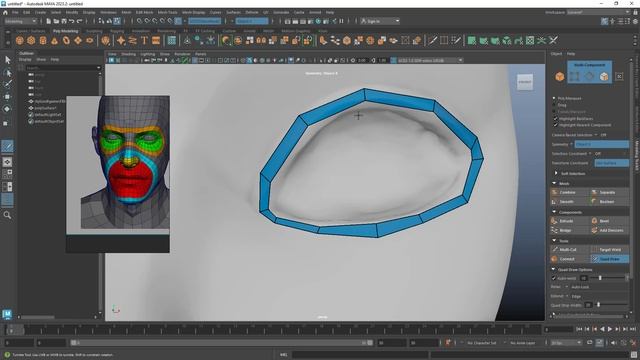Toggle Highlight Nearest Component checkbox
The image size is (640, 360).
tap(555, 125)
